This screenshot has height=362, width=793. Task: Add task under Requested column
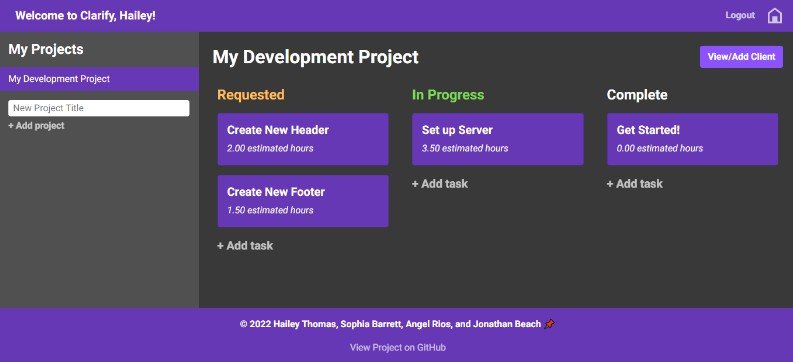(245, 246)
